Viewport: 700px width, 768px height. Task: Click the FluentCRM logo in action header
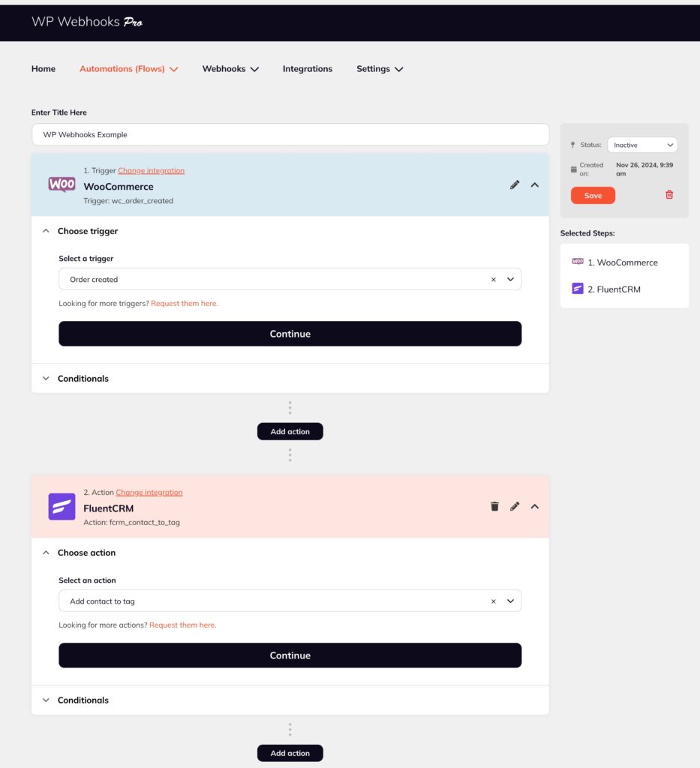(x=62, y=506)
